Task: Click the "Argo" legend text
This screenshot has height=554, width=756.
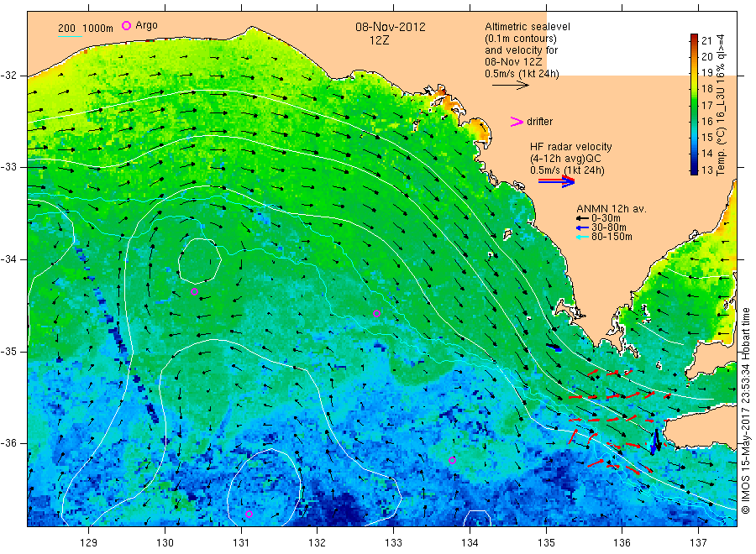Action: point(146,25)
